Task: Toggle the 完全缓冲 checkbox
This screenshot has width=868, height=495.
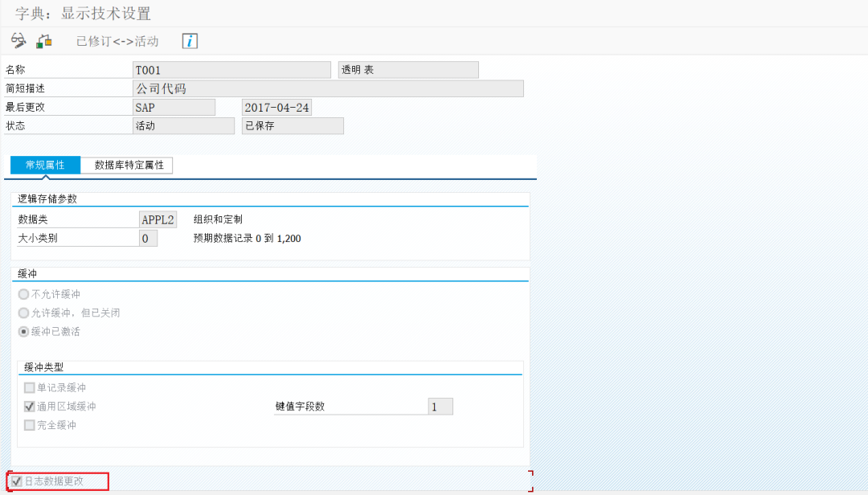Action: point(30,425)
